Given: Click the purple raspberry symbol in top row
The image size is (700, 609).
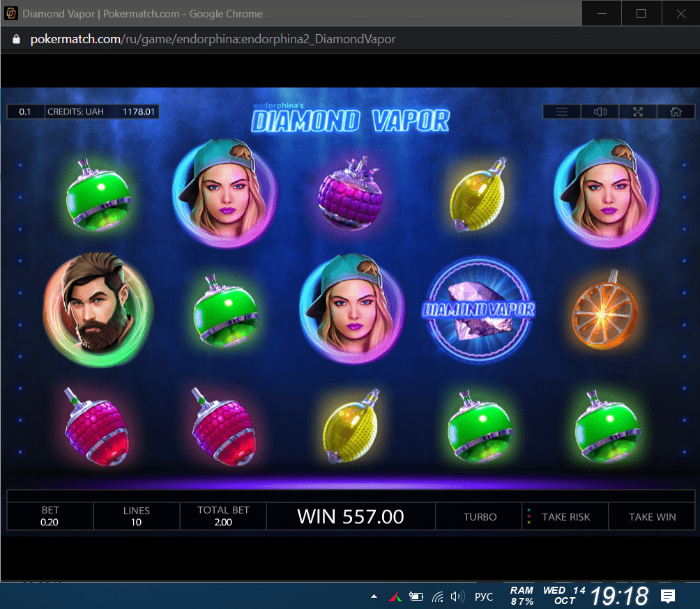Looking at the screenshot, I should (x=351, y=194).
